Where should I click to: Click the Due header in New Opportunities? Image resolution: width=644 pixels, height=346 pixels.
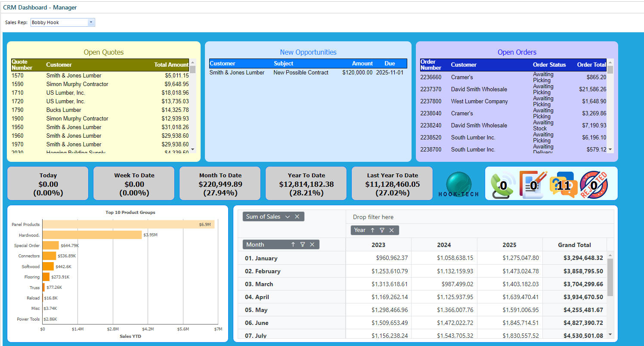click(x=390, y=63)
